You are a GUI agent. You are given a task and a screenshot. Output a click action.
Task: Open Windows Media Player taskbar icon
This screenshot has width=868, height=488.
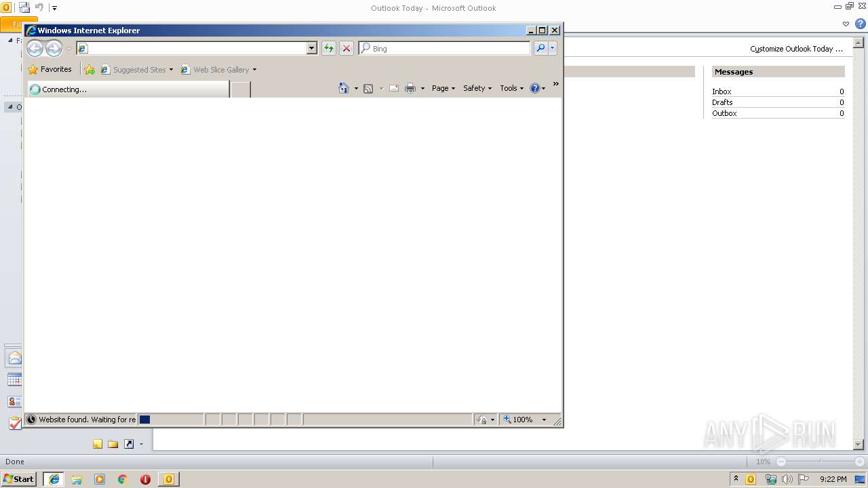click(x=100, y=479)
